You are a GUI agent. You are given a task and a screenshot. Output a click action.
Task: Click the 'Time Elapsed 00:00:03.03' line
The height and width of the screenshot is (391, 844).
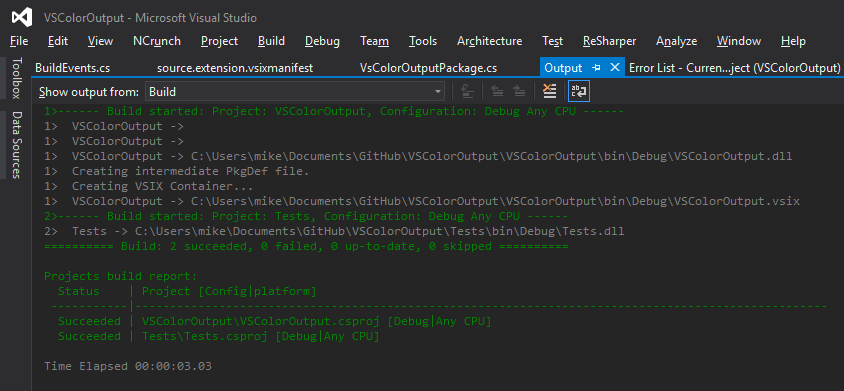(128, 366)
